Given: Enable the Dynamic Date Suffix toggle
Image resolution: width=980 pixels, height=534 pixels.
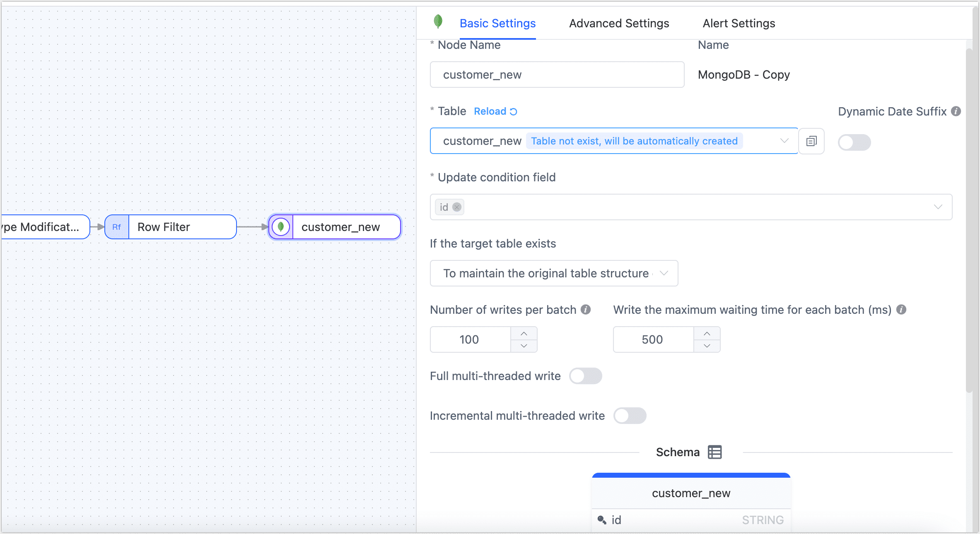Looking at the screenshot, I should coord(854,142).
